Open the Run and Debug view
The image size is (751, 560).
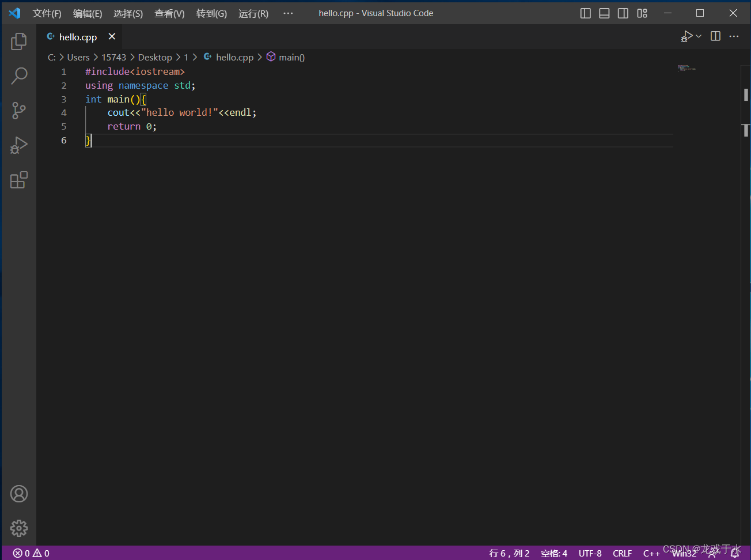pyautogui.click(x=19, y=145)
